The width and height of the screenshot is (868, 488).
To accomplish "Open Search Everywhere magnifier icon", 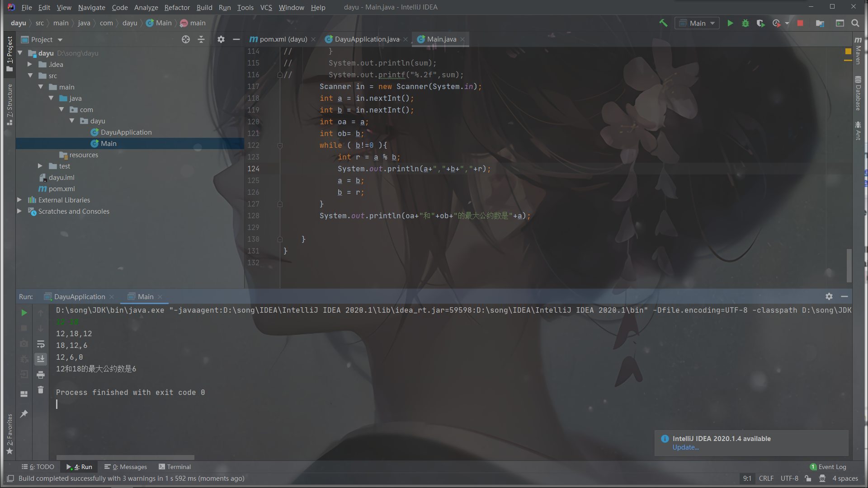I will click(x=855, y=23).
